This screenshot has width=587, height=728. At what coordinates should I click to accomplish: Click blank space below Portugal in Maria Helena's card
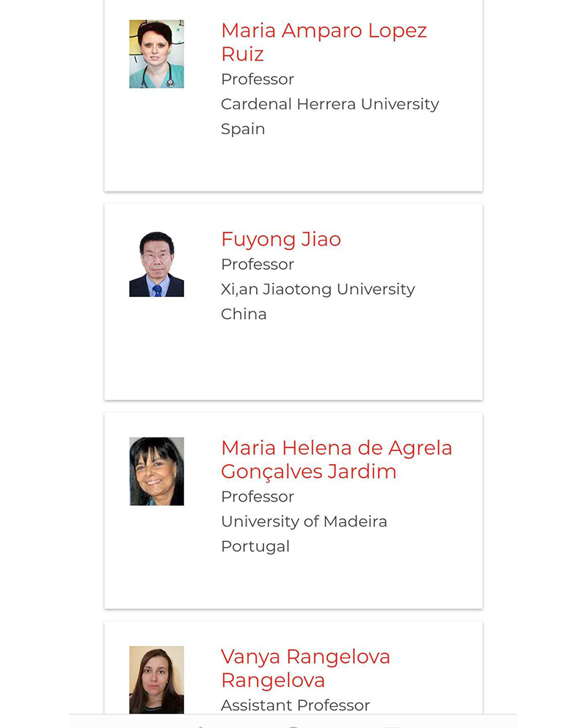293,583
